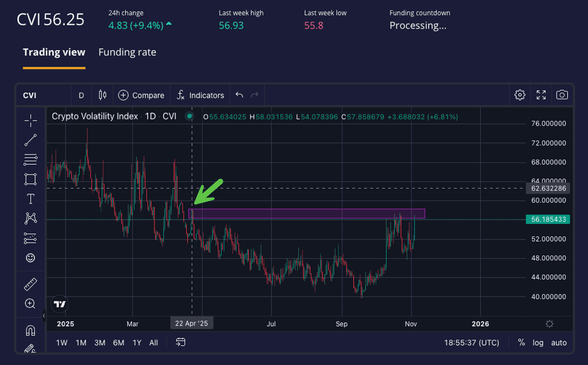Open the timezone menu showing UTC time

(x=471, y=343)
